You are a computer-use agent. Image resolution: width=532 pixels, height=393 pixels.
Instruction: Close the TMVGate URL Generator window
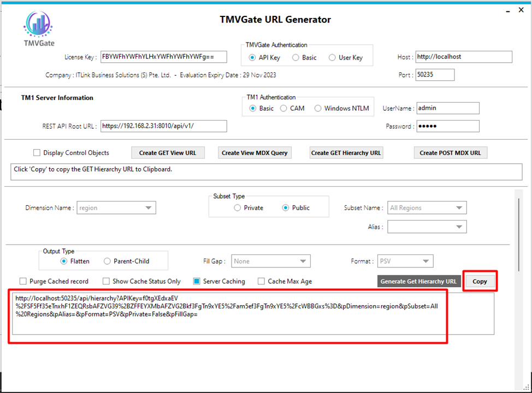pos(521,10)
